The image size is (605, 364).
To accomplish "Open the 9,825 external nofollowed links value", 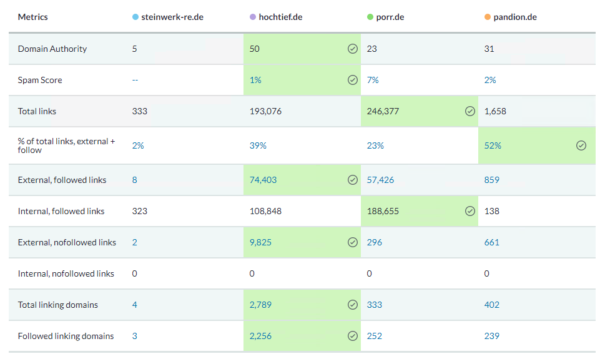I will point(260,242).
